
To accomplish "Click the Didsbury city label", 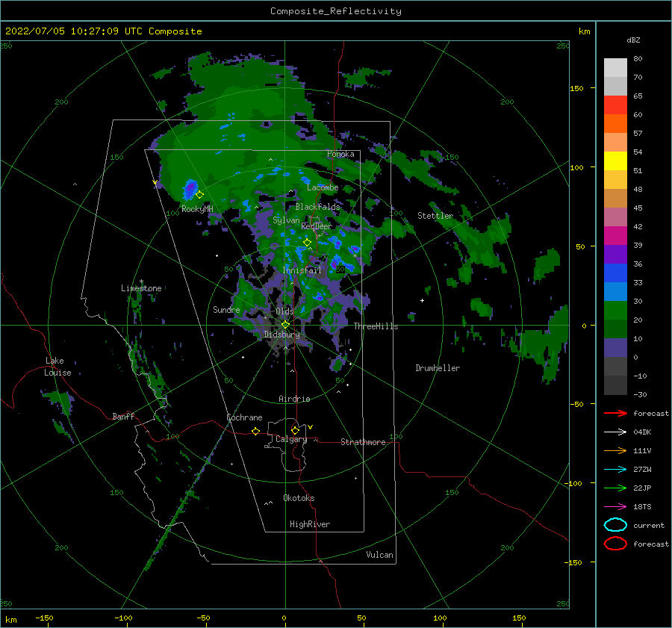I will 281,335.
